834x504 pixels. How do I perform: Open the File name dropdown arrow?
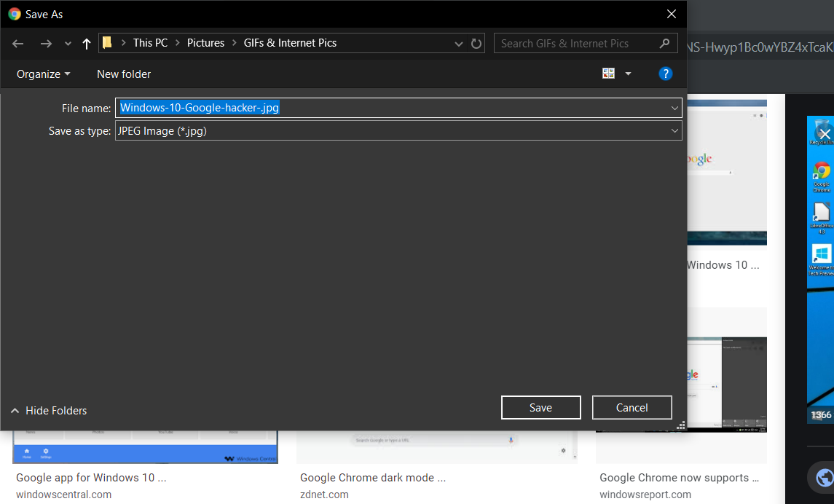(x=674, y=108)
